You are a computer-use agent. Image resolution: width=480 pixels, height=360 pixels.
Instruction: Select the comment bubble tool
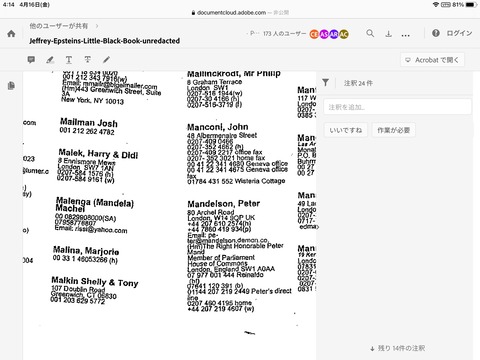(x=31, y=60)
